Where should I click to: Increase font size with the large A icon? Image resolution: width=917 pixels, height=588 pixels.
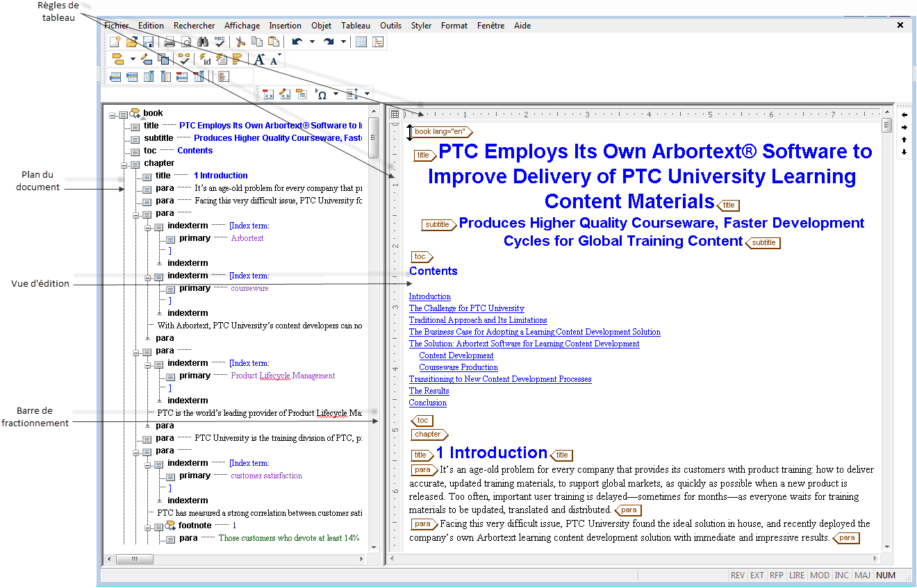[259, 60]
